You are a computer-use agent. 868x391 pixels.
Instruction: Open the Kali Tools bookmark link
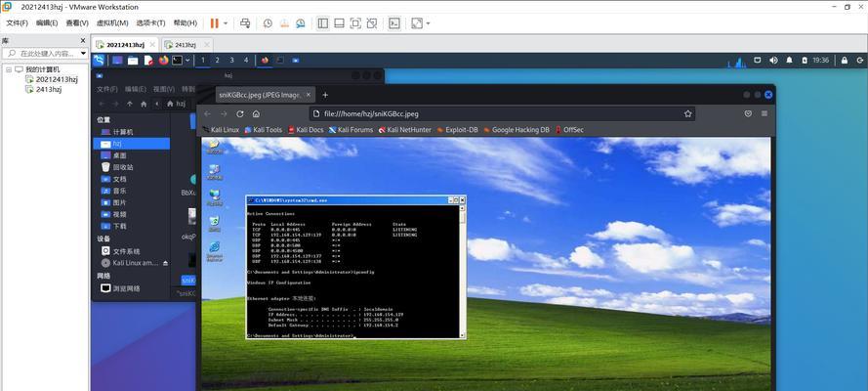click(x=262, y=129)
